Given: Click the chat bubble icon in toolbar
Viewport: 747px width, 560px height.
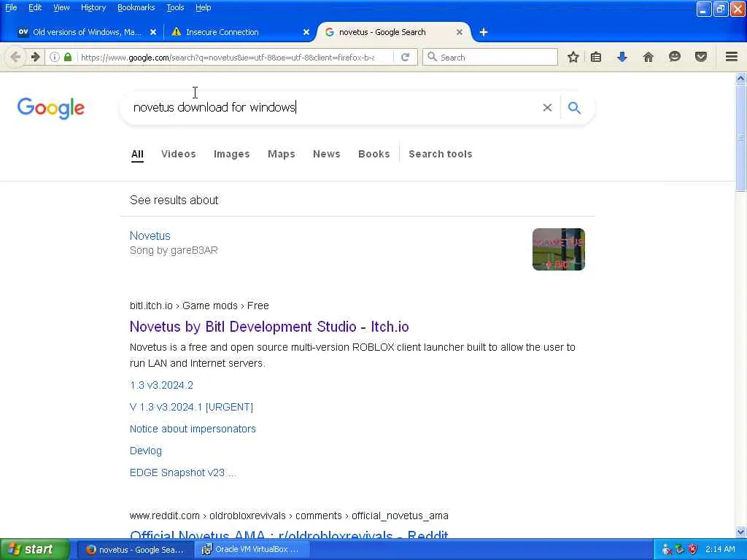Looking at the screenshot, I should [675, 57].
